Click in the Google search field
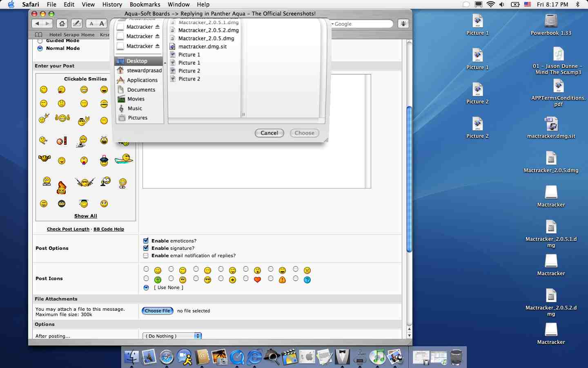 363,24
